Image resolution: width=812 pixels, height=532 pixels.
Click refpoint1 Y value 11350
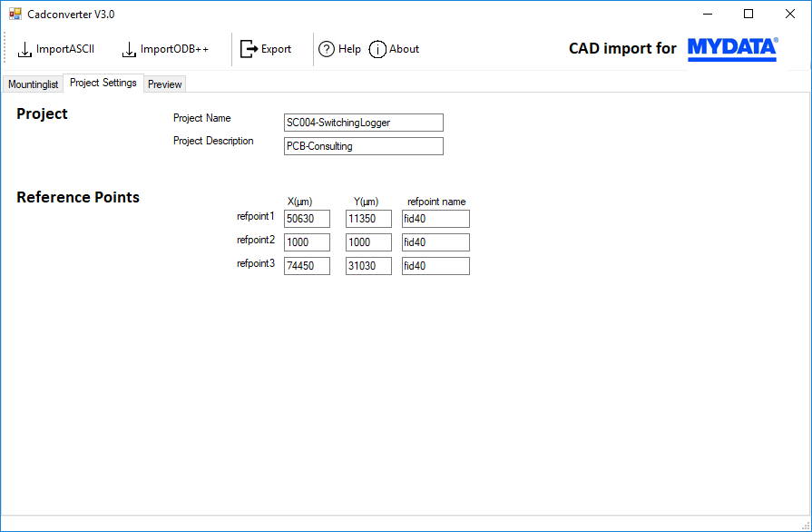pos(368,219)
